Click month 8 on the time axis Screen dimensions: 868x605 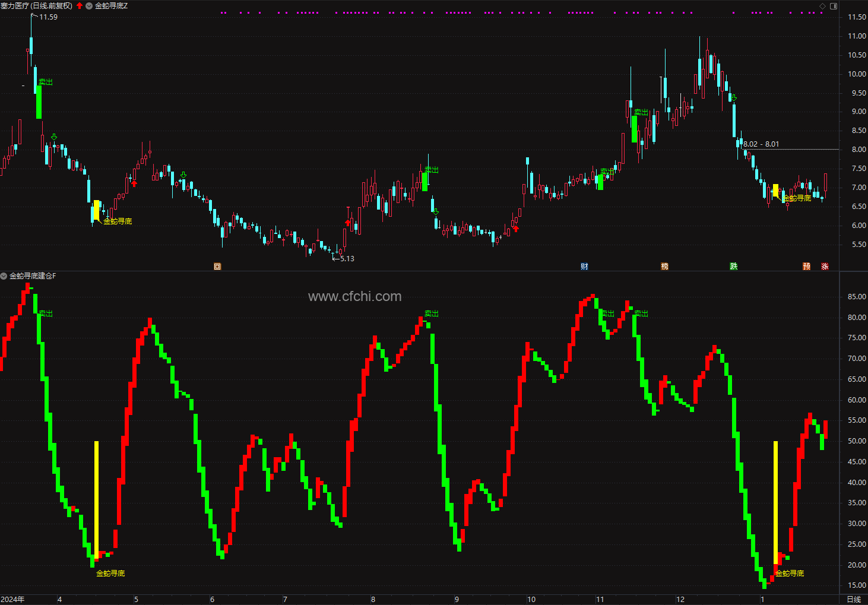pos(373,600)
